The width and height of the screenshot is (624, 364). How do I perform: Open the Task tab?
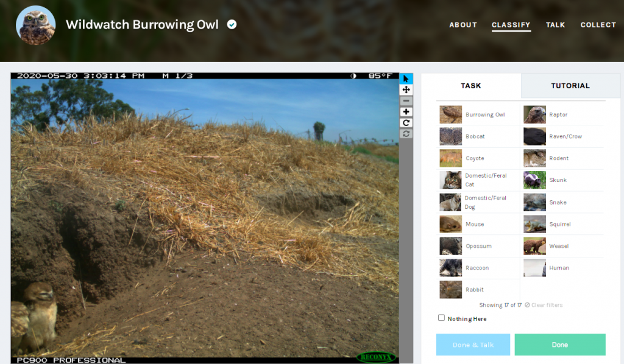(x=470, y=86)
